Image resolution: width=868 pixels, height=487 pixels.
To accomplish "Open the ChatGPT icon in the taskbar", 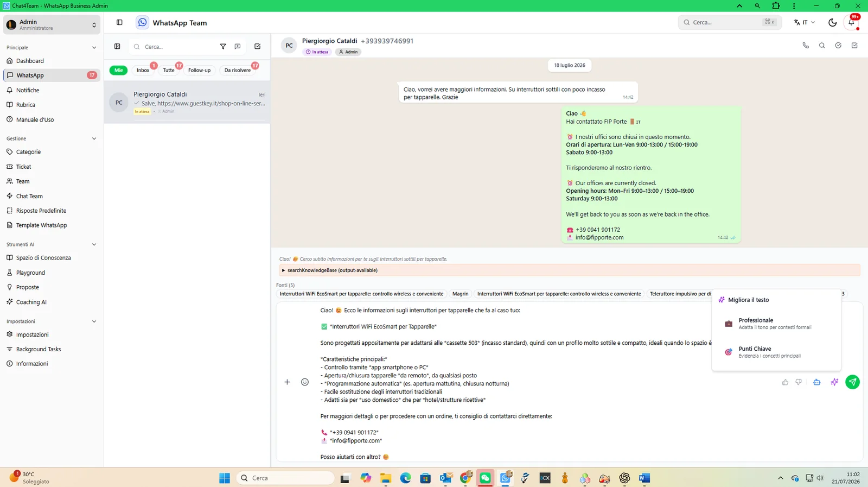I will click(x=624, y=478).
